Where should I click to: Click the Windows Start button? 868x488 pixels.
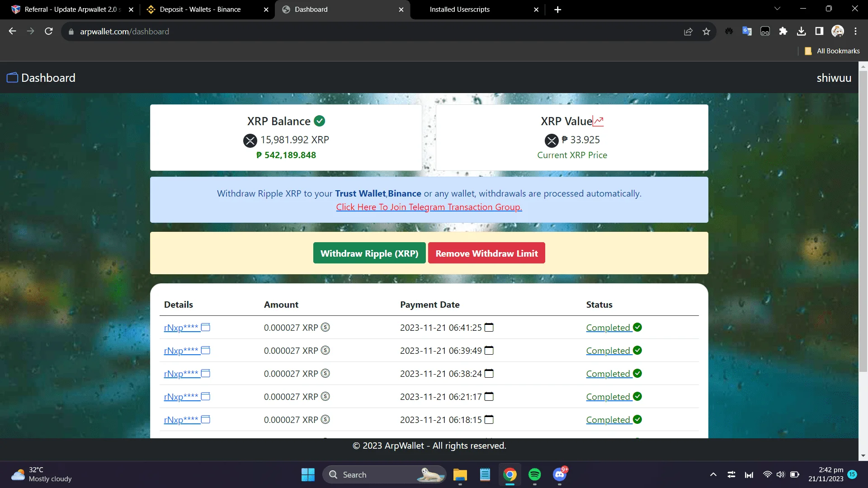click(x=308, y=474)
